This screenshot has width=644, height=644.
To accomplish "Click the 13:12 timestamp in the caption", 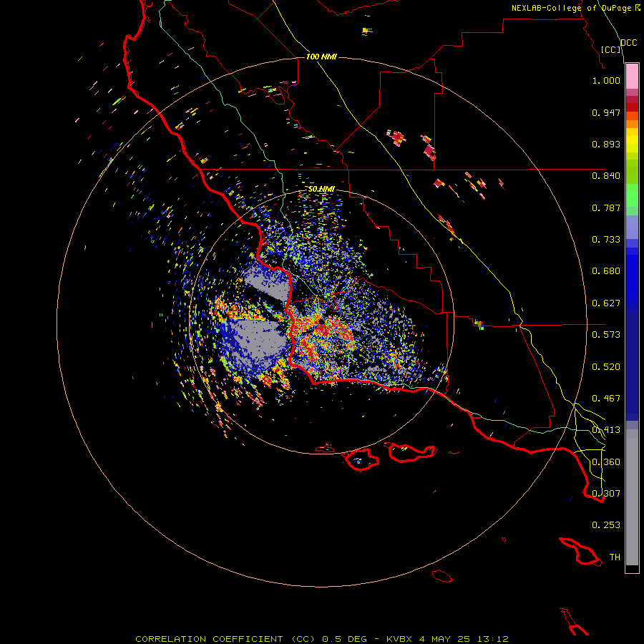I will click(x=492, y=639).
